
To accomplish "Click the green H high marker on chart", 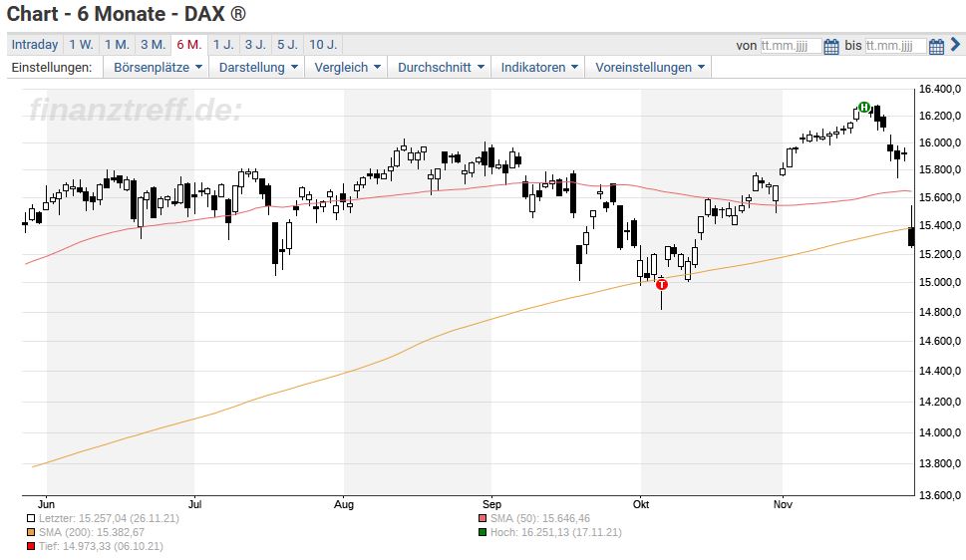I will [x=864, y=108].
